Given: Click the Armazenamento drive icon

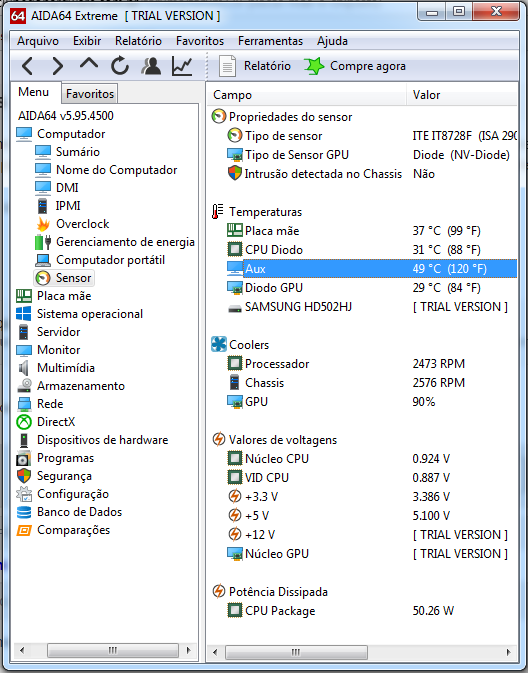Looking at the screenshot, I should point(24,386).
